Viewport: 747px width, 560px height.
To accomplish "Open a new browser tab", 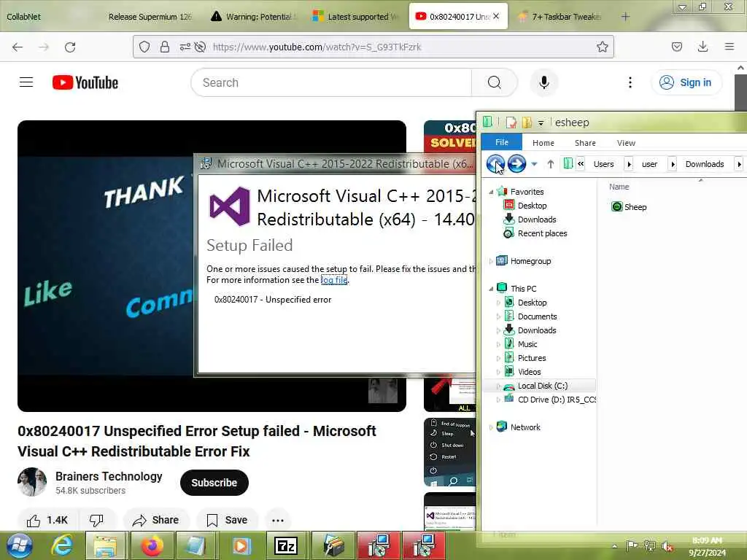I will [x=625, y=17].
